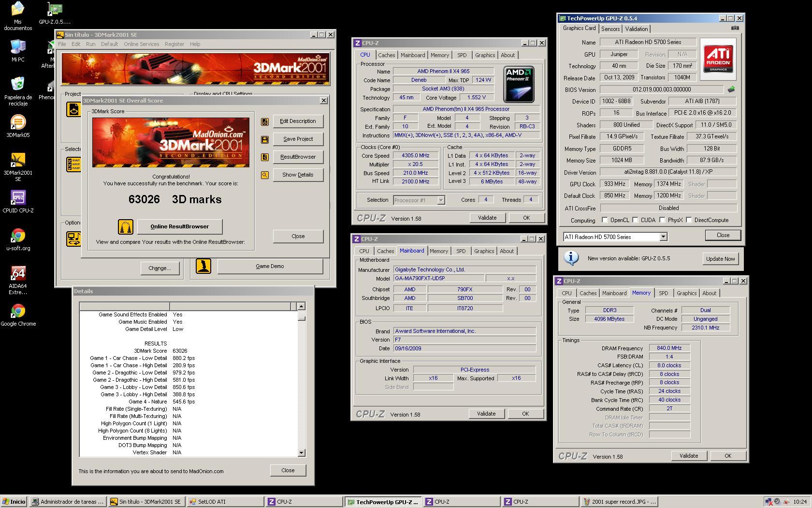Image resolution: width=812 pixels, height=508 pixels.
Task: Click the Save Project button
Action: (298, 139)
